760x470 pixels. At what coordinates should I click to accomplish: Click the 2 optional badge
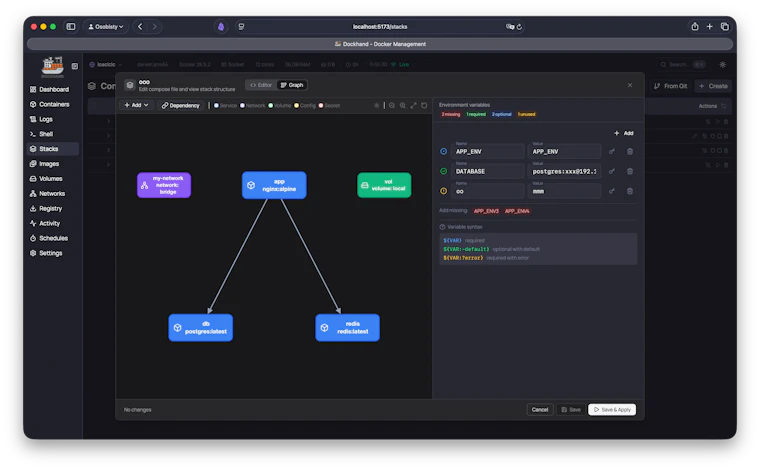tap(501, 114)
